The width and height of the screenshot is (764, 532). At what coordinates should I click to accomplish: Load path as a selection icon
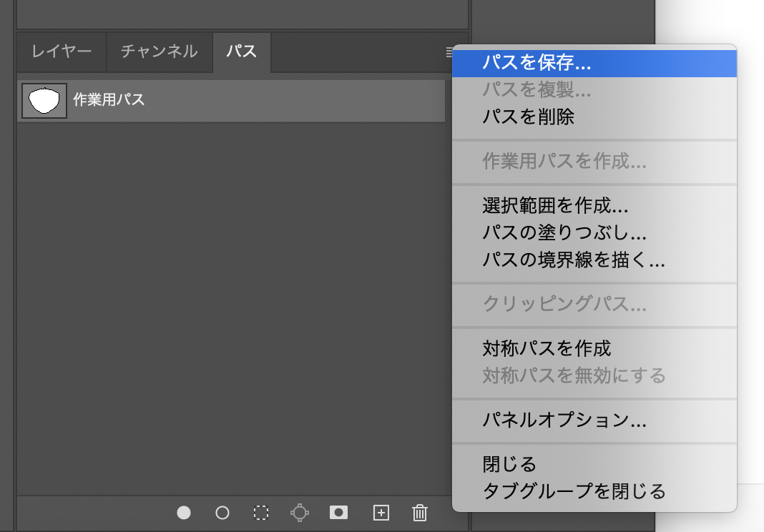point(262,513)
